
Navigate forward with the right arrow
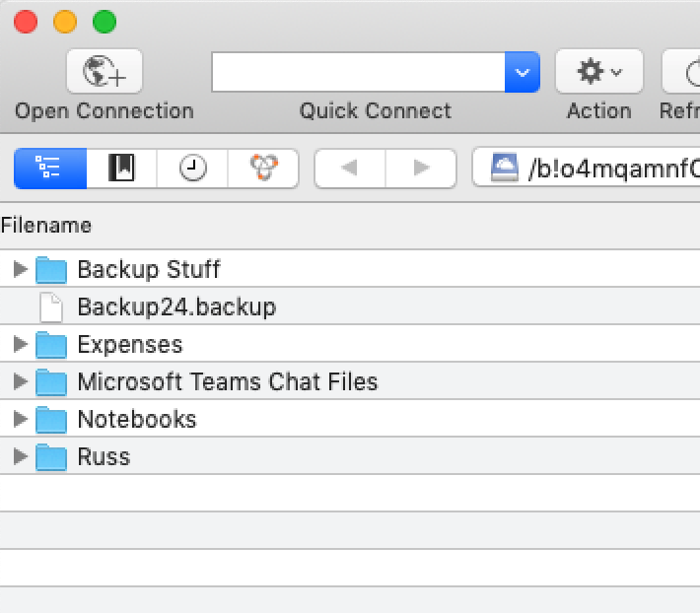[x=421, y=168]
